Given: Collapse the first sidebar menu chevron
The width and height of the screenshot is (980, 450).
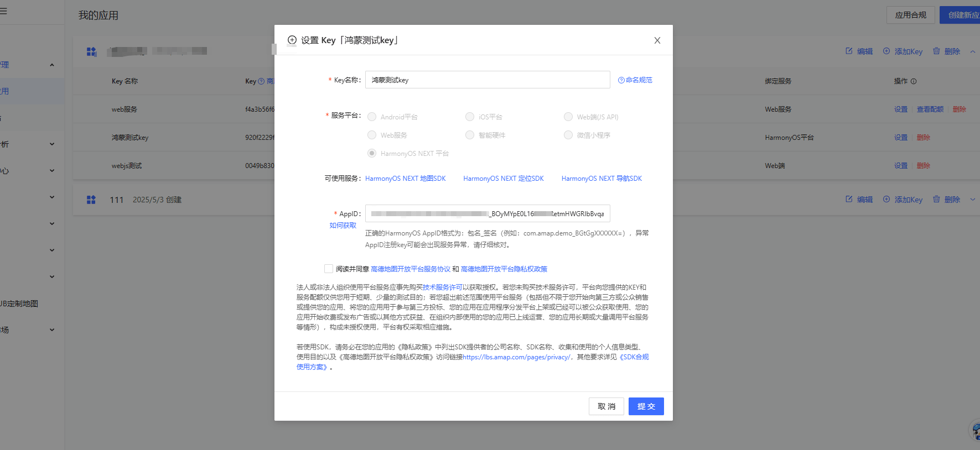Looking at the screenshot, I should pos(52,65).
